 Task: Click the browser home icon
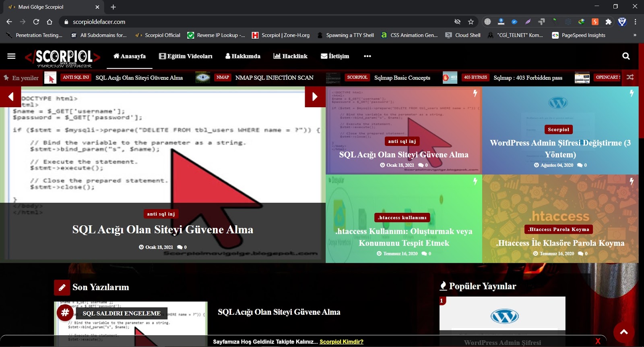tap(50, 22)
